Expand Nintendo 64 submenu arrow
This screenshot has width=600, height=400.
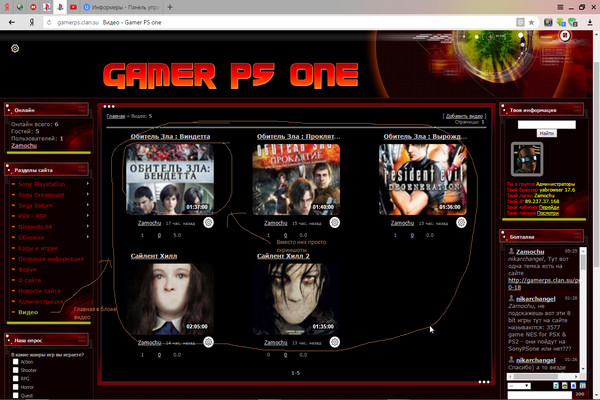88,226
